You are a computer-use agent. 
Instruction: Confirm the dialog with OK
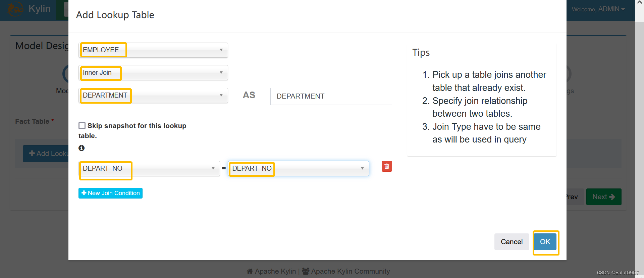[x=545, y=242]
